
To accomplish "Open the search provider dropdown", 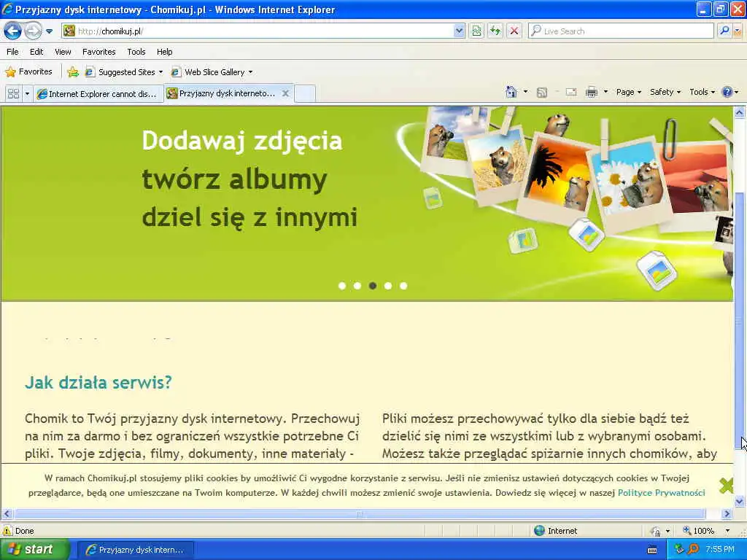I will pos(738,31).
